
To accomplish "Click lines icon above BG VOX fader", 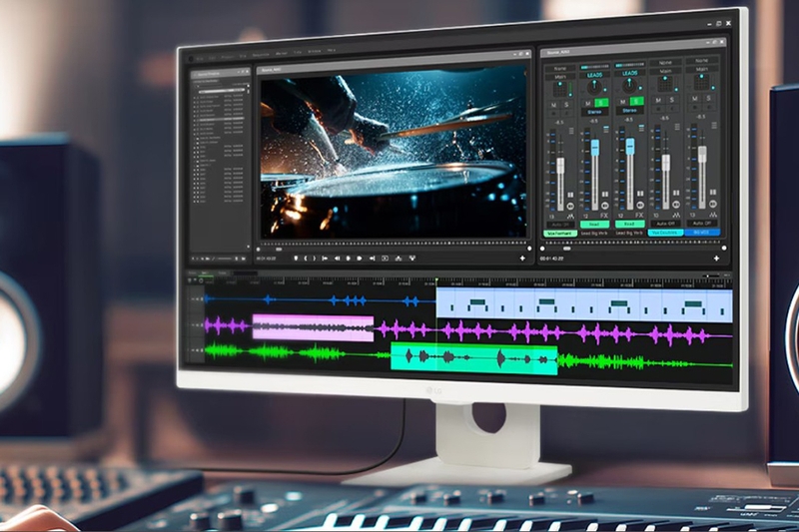I will tap(714, 125).
